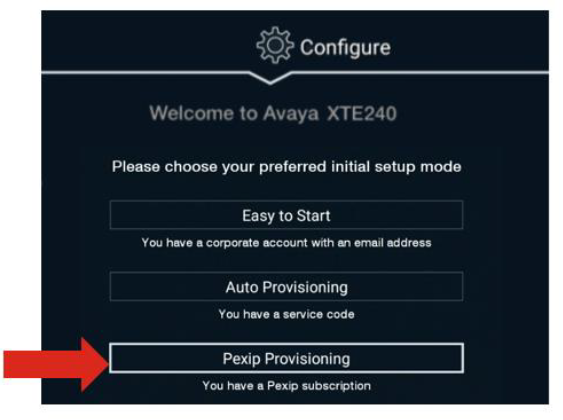Click the Configure header title
Screen dimensions: 563x420
345,47
